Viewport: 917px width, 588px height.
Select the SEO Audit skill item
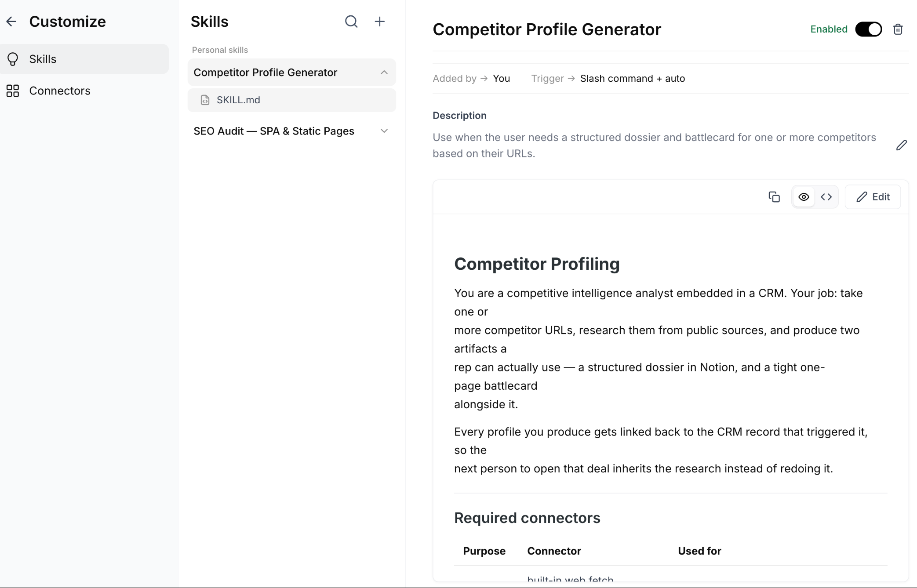click(291, 131)
